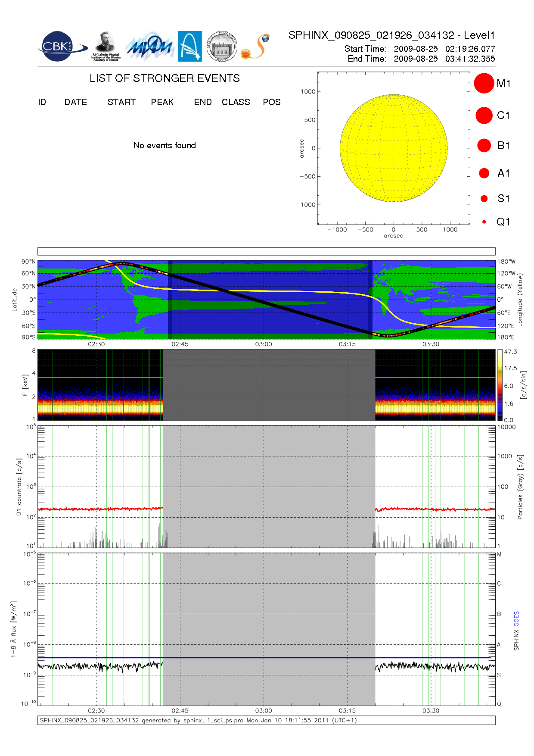Click the empty bar above the world map
534x756 pixels.
[x=266, y=251]
